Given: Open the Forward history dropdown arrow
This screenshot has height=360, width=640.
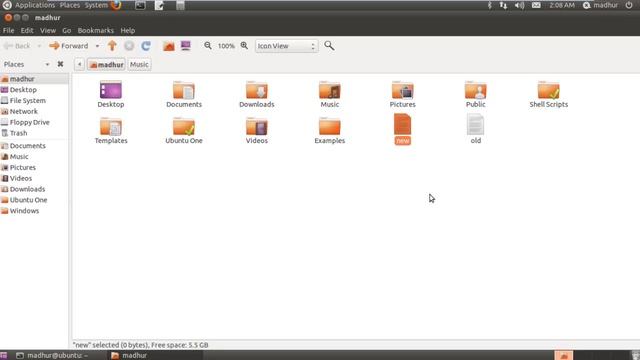Looking at the screenshot, I should [97, 46].
